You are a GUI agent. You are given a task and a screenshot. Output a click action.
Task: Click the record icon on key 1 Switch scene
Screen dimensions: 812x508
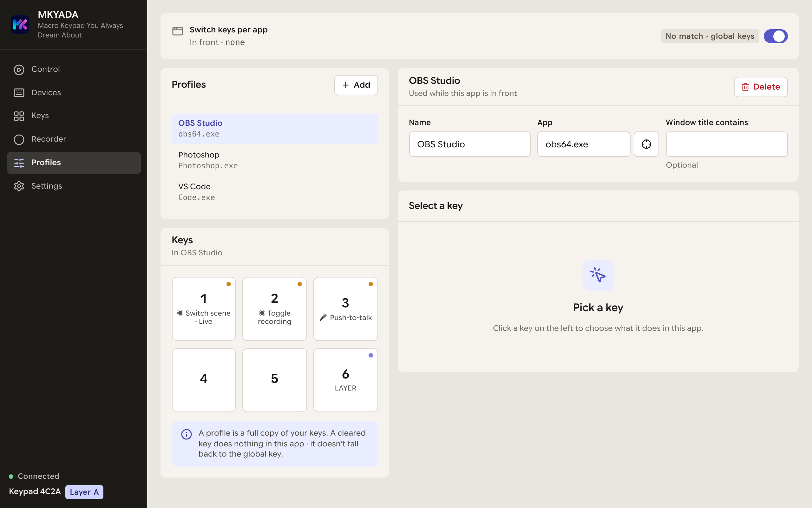[180, 313]
